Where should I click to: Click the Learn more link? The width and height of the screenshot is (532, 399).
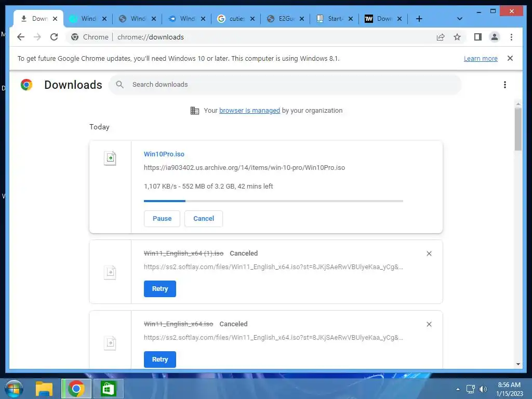[481, 58]
